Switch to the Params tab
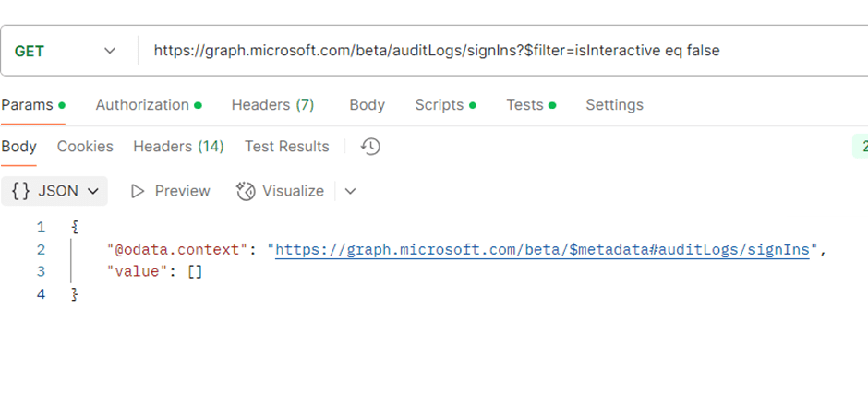The image size is (868, 393). [27, 105]
